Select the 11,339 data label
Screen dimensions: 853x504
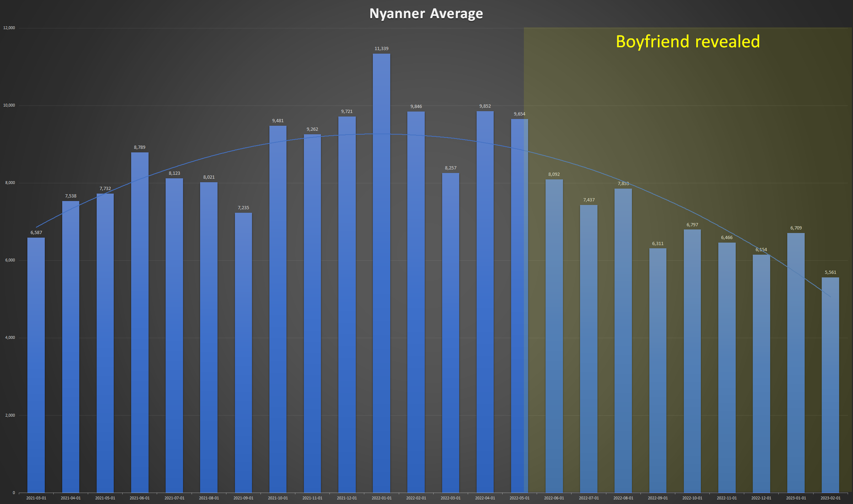(381, 49)
